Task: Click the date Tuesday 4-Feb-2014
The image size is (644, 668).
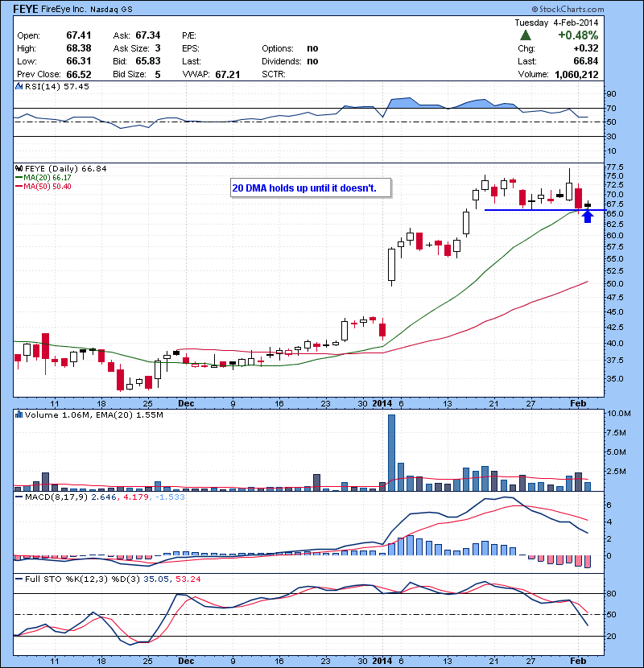Action: [556, 23]
